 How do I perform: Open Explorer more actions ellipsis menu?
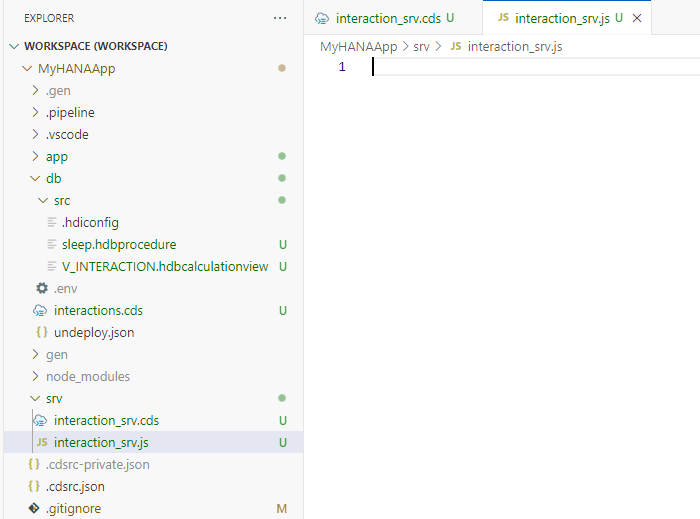pyautogui.click(x=280, y=18)
